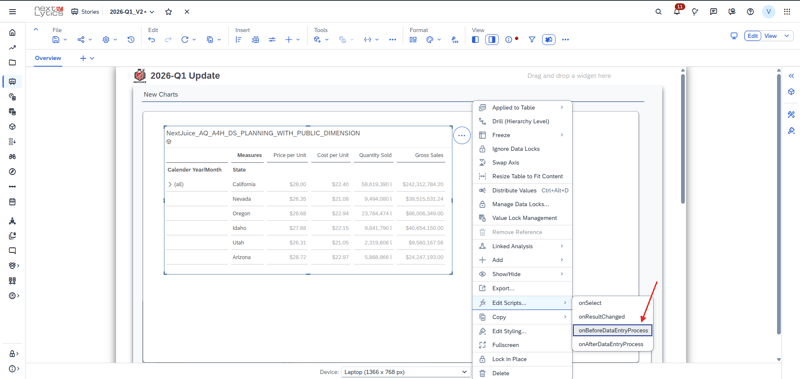Toggle the right side panel view icon

click(x=492, y=39)
